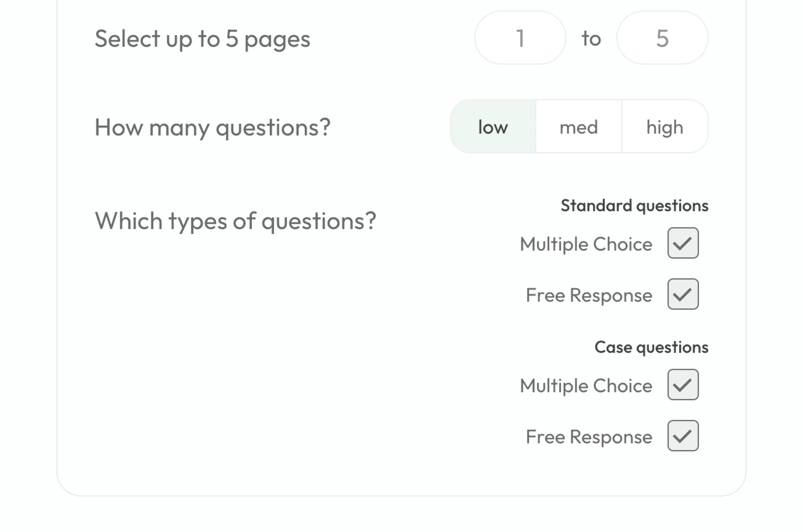
Task: Select the low density option label
Action: (x=493, y=126)
